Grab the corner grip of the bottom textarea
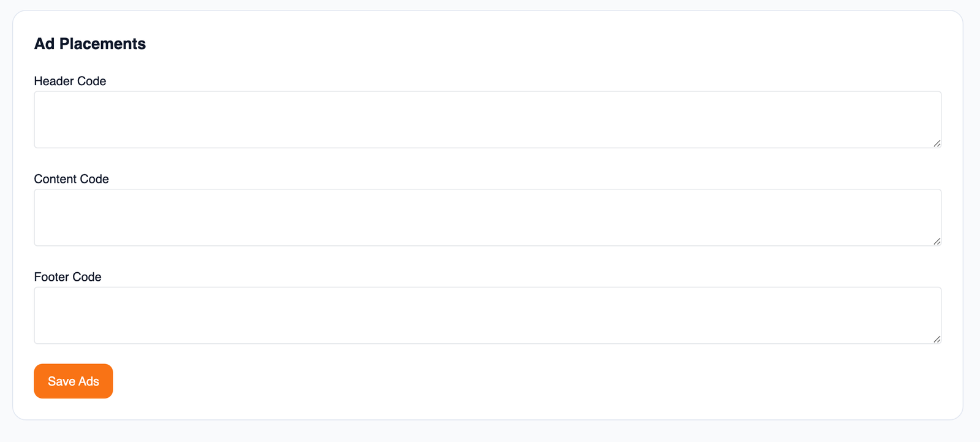This screenshot has height=442, width=980. 937,339
